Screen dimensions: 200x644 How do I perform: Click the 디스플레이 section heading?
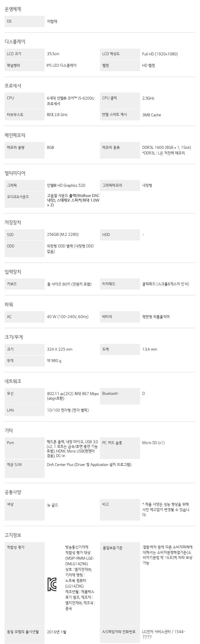pyautogui.click(x=15, y=42)
